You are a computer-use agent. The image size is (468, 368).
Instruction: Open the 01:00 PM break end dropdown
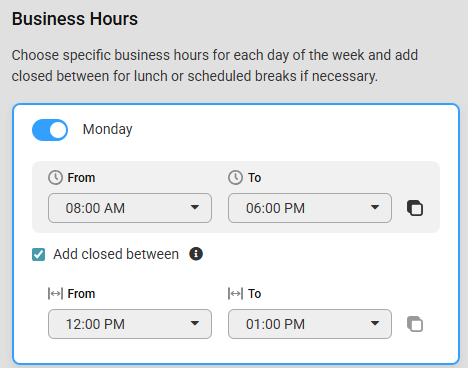[310, 324]
